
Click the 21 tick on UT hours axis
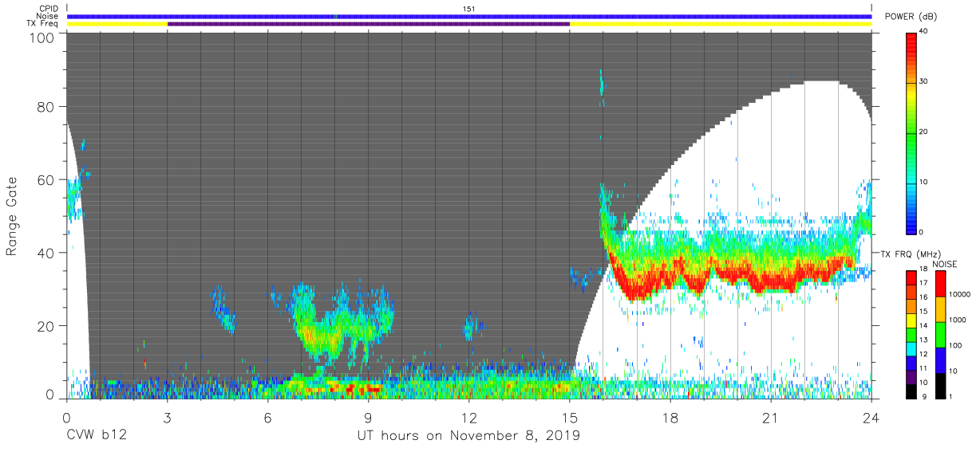tap(771, 418)
